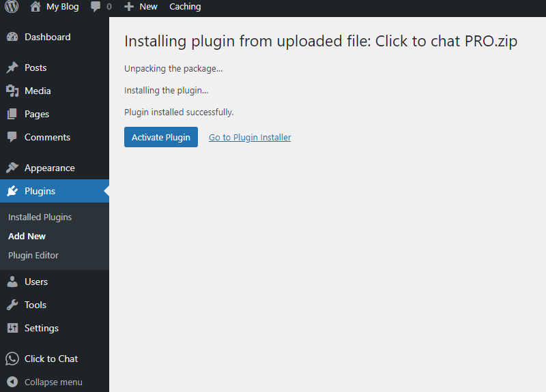This screenshot has height=392, width=546.
Task: Select the Tools wrench icon
Action: click(12, 305)
